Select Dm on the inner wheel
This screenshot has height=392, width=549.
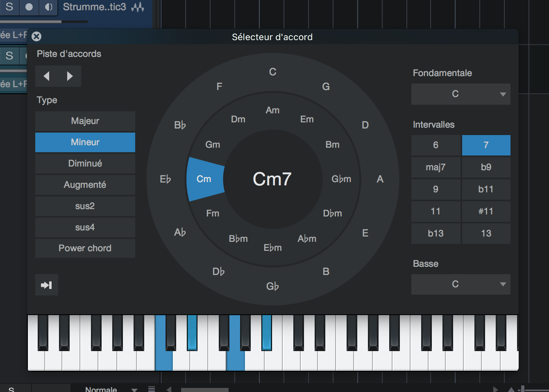pyautogui.click(x=238, y=119)
